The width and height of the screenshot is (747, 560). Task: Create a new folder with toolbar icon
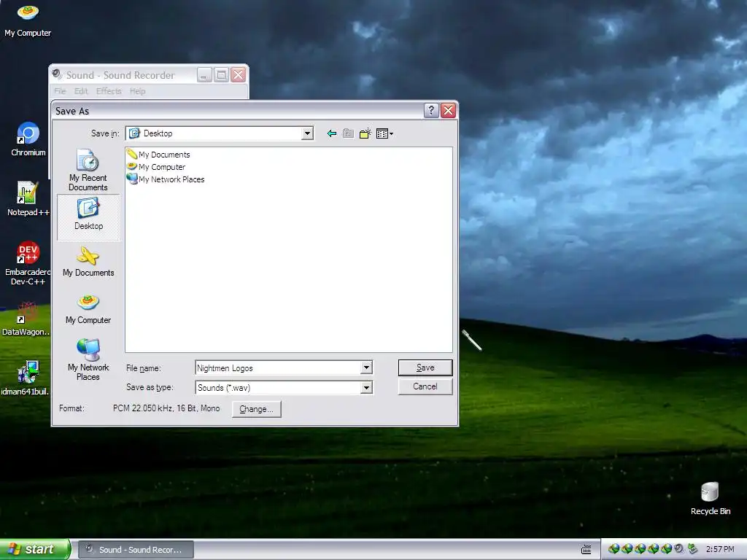pyautogui.click(x=365, y=134)
